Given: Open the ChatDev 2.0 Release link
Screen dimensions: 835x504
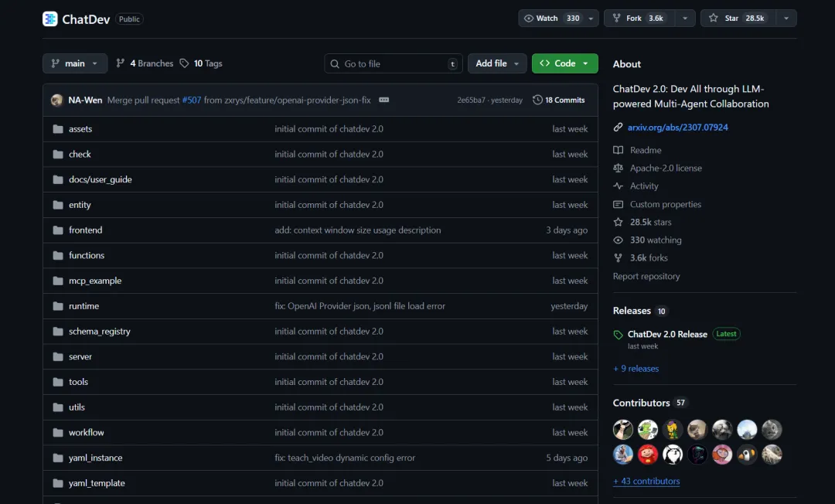Looking at the screenshot, I should [x=668, y=334].
